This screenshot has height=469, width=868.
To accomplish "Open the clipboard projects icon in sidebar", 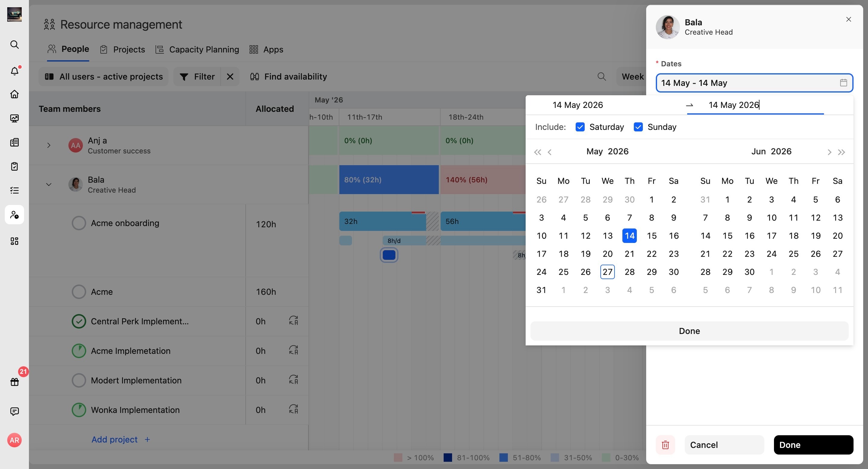I will pos(14,166).
